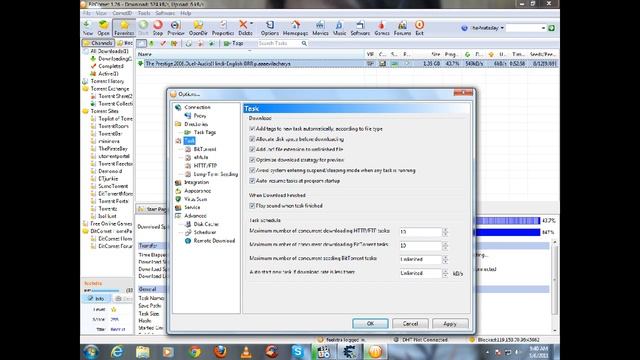Image resolution: width=640 pixels, height=360 pixels.
Task: Toggle Add file extension to unfinished file
Action: [x=252, y=149]
